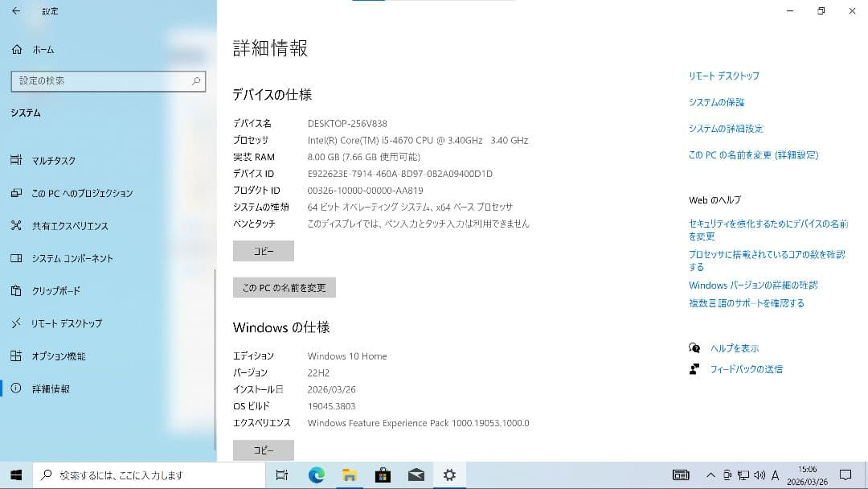
Task: Open セキュリティを強化するためにデバイスの名前を変更 link
Action: click(x=768, y=230)
